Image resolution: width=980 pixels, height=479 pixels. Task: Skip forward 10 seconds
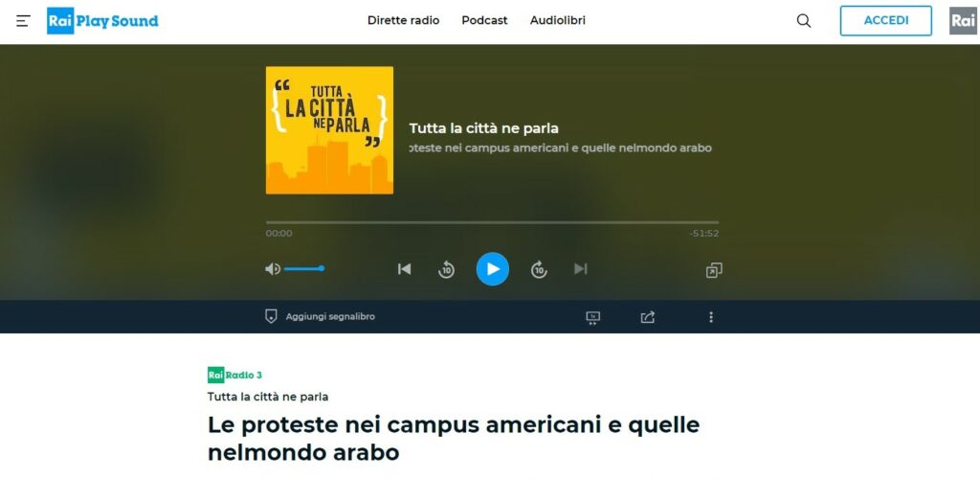coord(539,269)
